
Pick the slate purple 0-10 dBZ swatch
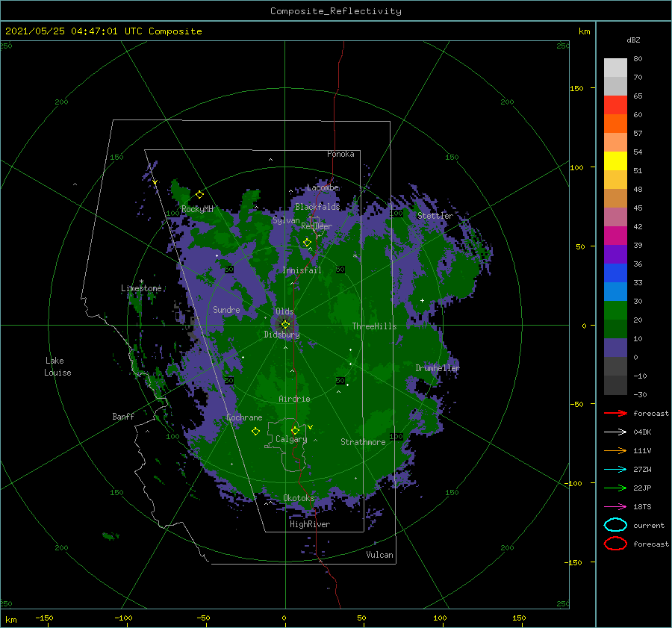[x=615, y=348]
